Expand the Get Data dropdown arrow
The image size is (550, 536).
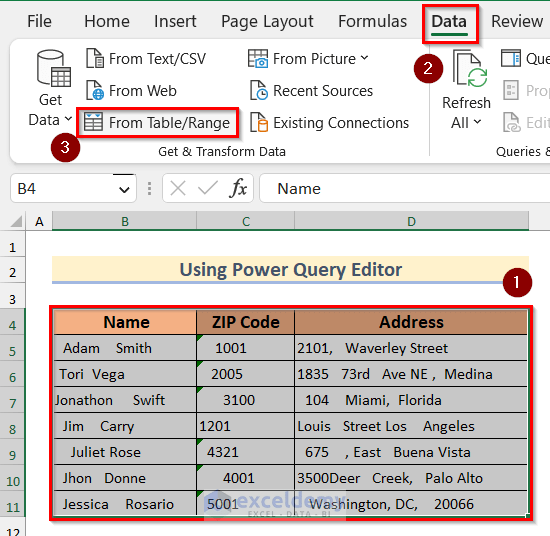[x=68, y=119]
